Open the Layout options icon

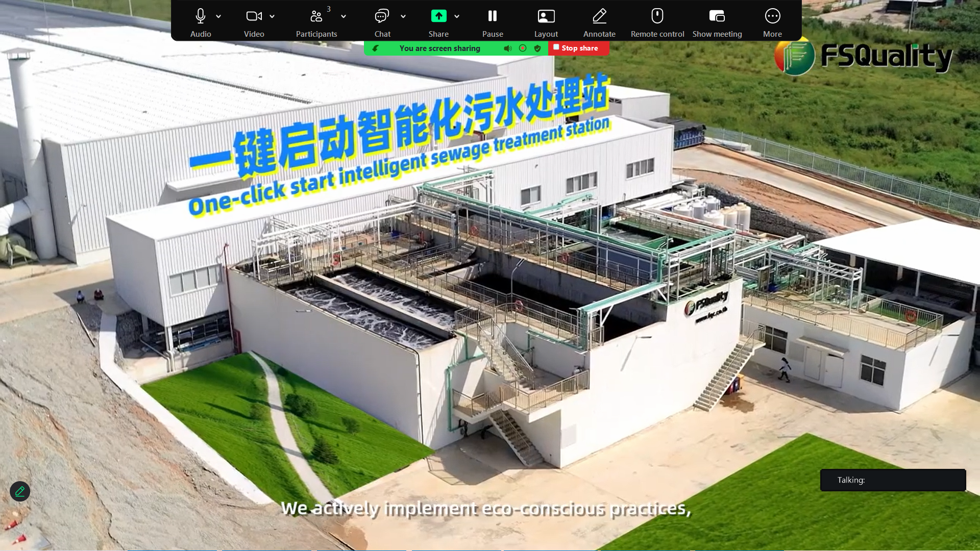(x=546, y=16)
